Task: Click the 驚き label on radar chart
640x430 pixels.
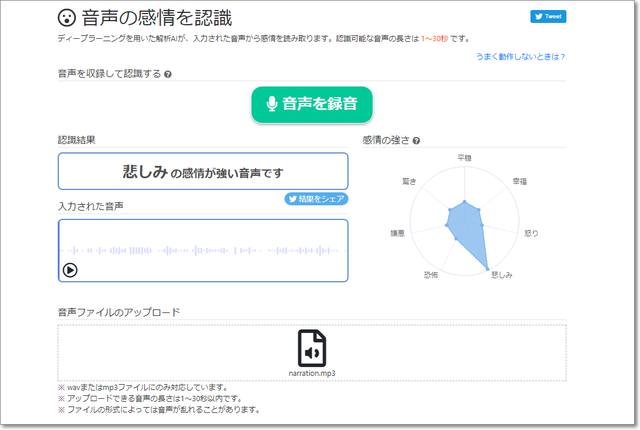Action: click(x=409, y=181)
